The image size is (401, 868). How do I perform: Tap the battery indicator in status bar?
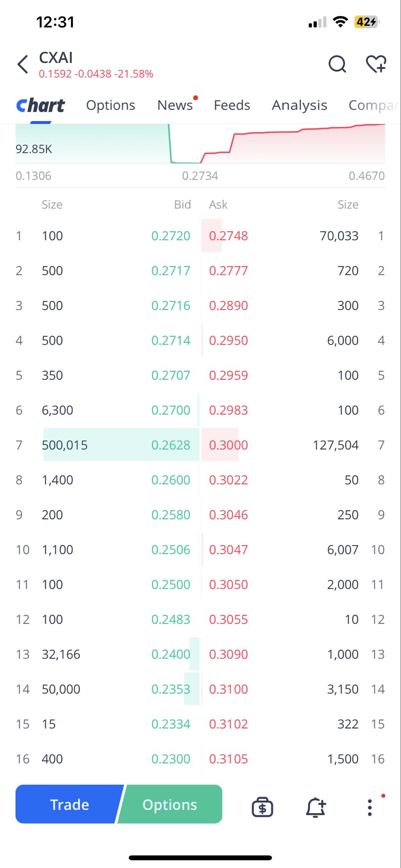click(x=367, y=22)
